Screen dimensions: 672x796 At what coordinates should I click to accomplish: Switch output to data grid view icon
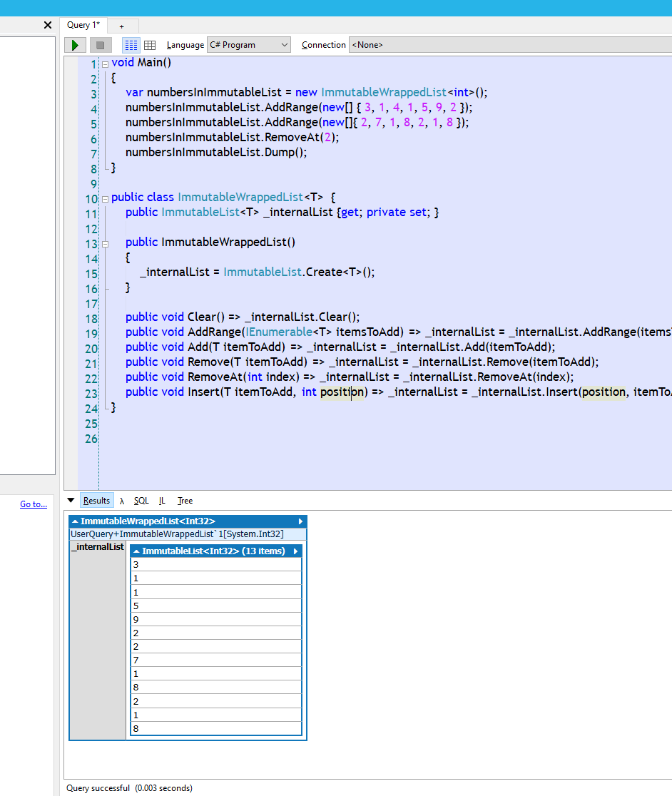150,44
